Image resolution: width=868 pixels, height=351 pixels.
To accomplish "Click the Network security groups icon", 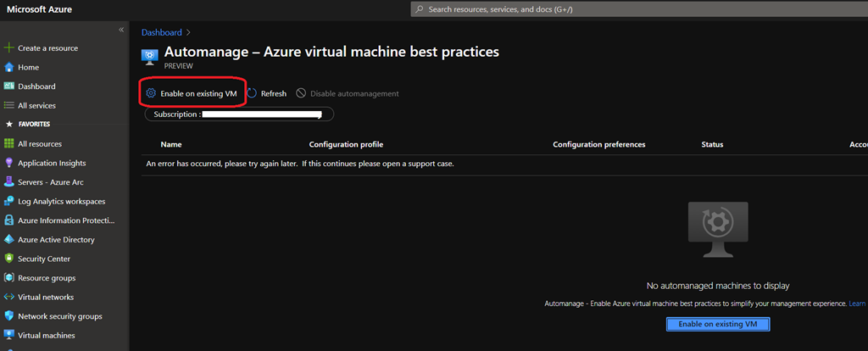I will [x=9, y=316].
